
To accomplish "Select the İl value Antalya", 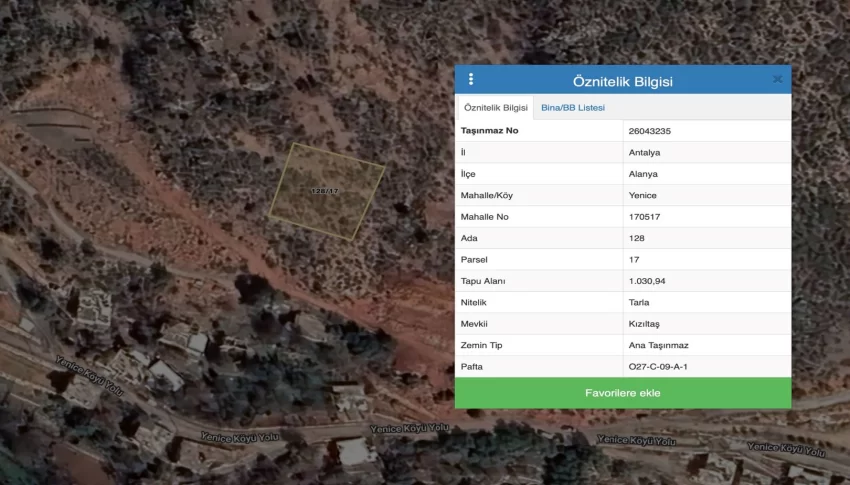I will (x=644, y=153).
